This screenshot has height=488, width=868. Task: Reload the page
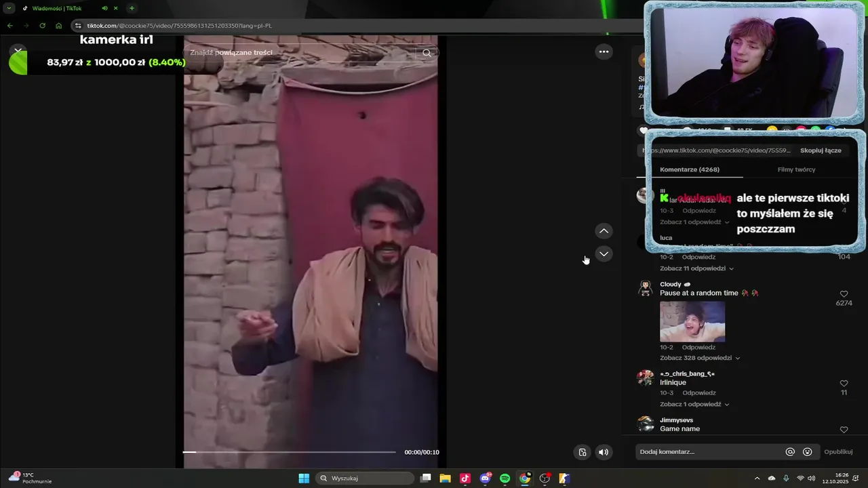[42, 26]
